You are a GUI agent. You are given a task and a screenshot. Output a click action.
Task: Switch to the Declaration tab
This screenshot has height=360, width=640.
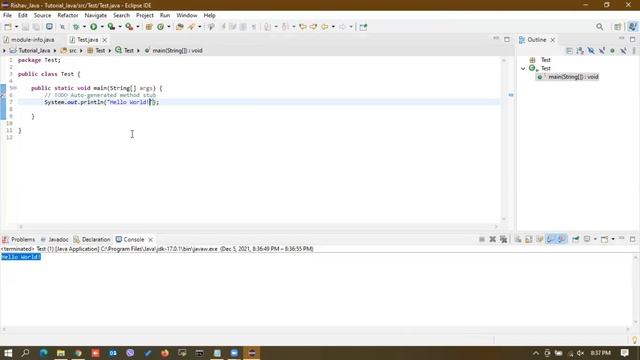pyautogui.click(x=92, y=240)
